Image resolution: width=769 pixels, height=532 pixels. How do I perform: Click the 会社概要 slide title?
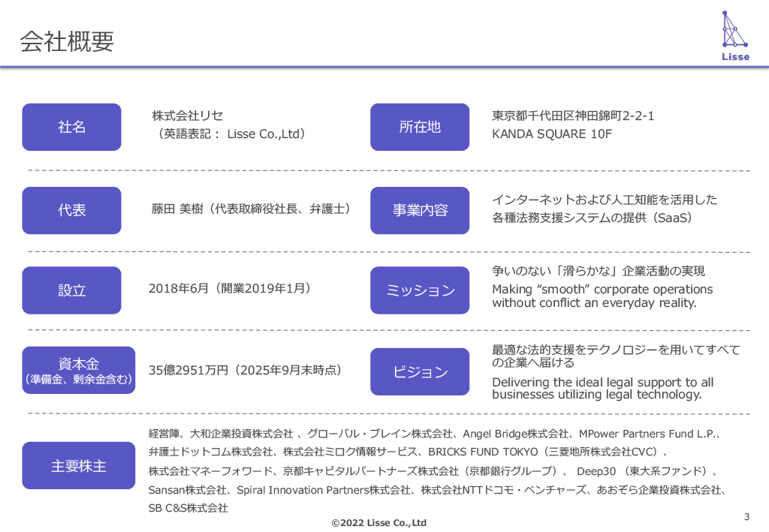tap(67, 41)
